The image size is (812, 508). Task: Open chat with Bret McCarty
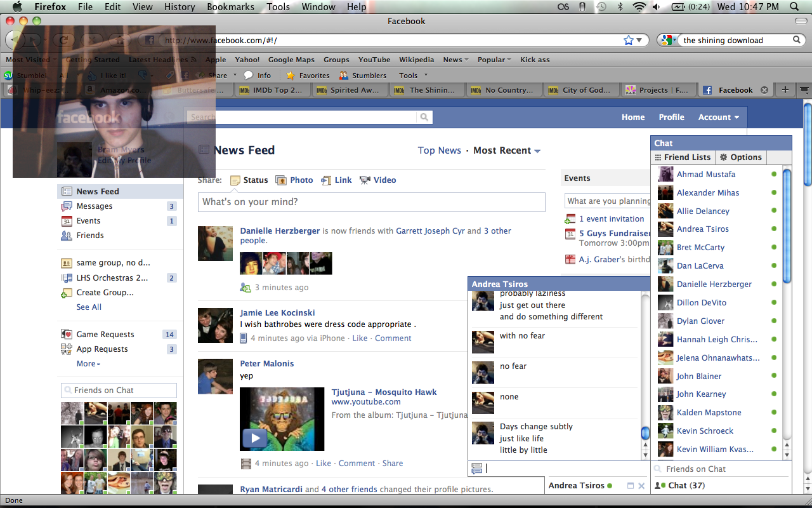700,248
